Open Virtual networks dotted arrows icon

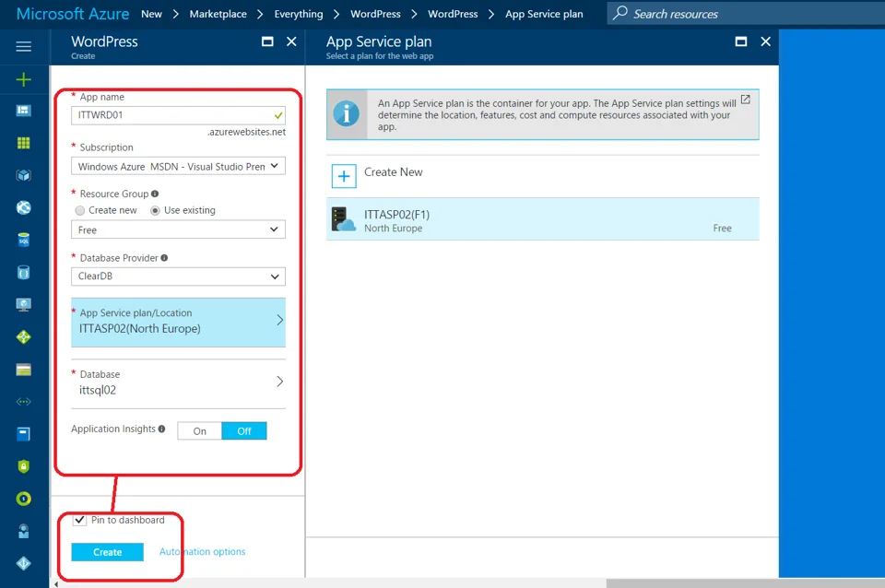[x=23, y=402]
